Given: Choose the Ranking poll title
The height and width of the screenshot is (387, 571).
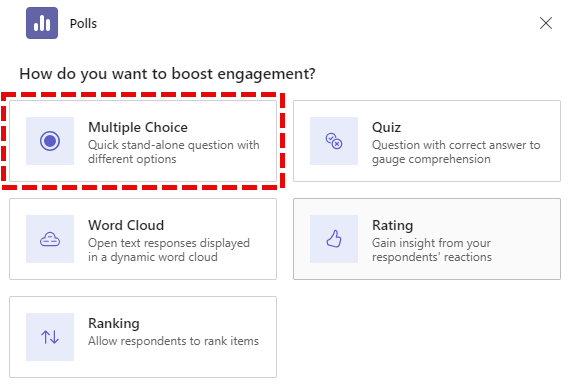Looking at the screenshot, I should 114,323.
